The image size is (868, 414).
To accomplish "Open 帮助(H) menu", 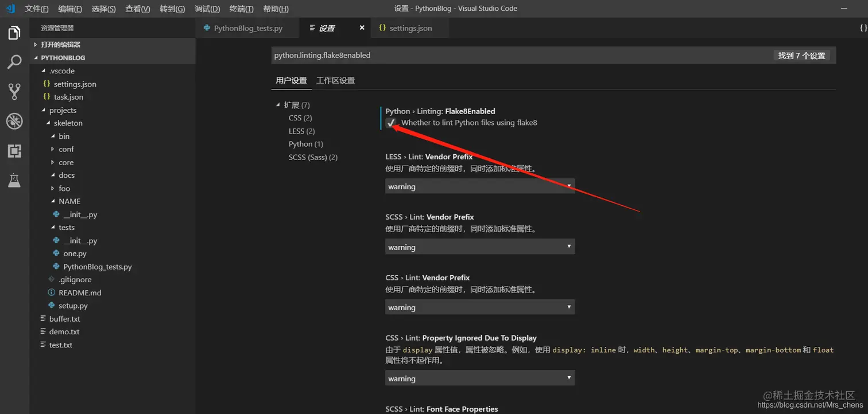I will 276,9.
